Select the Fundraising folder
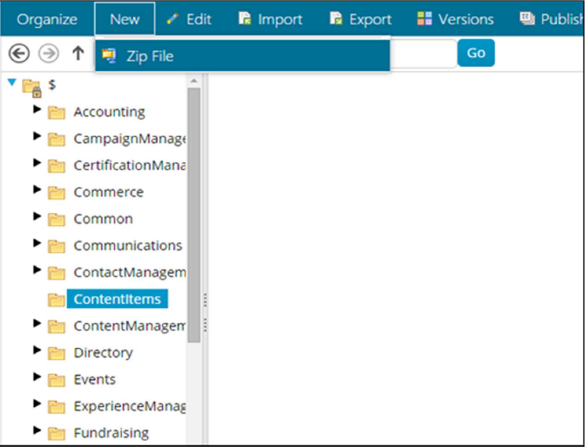Screen dimensions: 585x447 click(111, 433)
